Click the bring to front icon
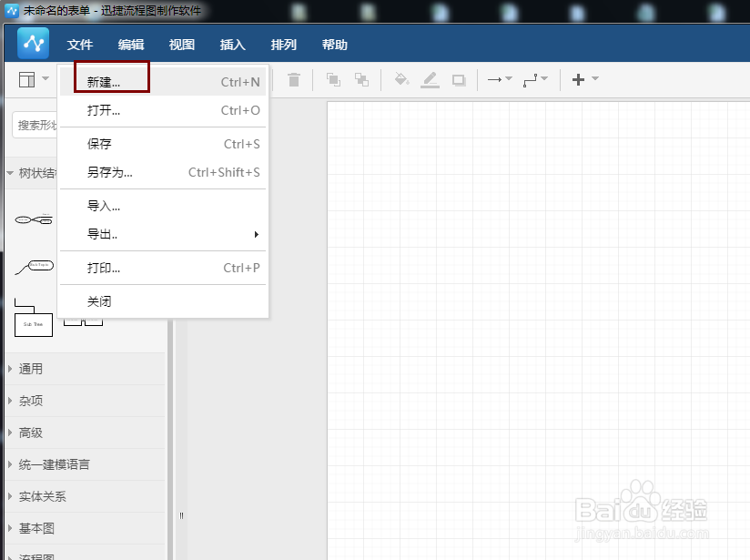Image resolution: width=750 pixels, height=560 pixels. point(333,79)
